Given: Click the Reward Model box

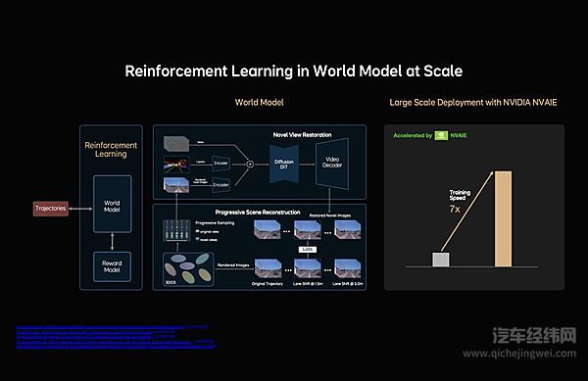Looking at the screenshot, I should click(x=112, y=266).
